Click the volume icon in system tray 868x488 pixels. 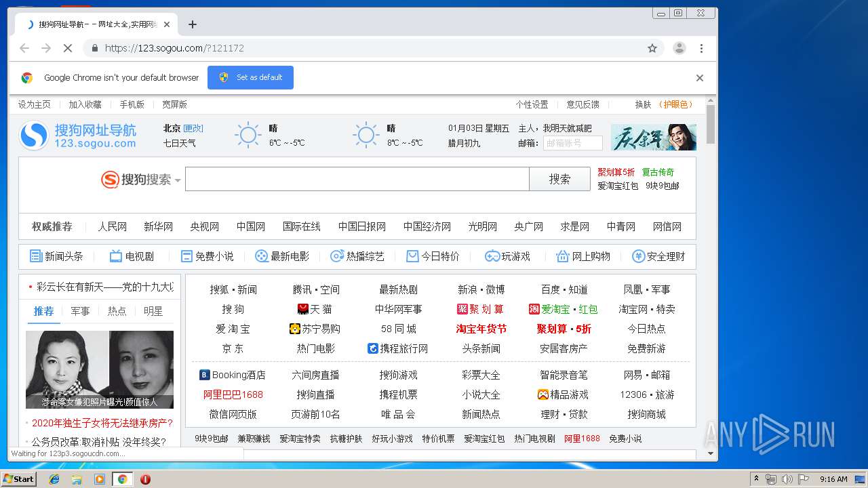[787, 479]
